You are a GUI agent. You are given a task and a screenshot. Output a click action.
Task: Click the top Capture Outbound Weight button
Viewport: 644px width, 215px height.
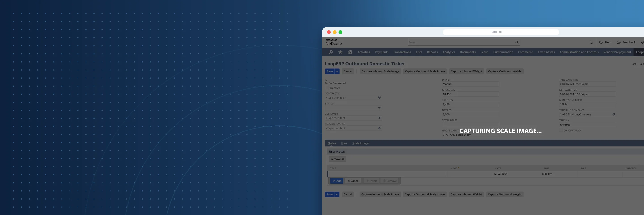pyautogui.click(x=505, y=71)
